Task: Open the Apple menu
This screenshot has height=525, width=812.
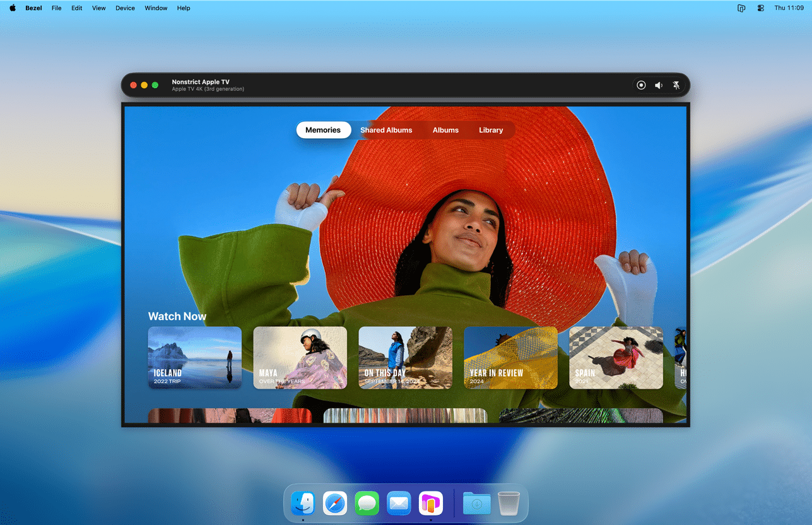Action: pyautogui.click(x=13, y=8)
